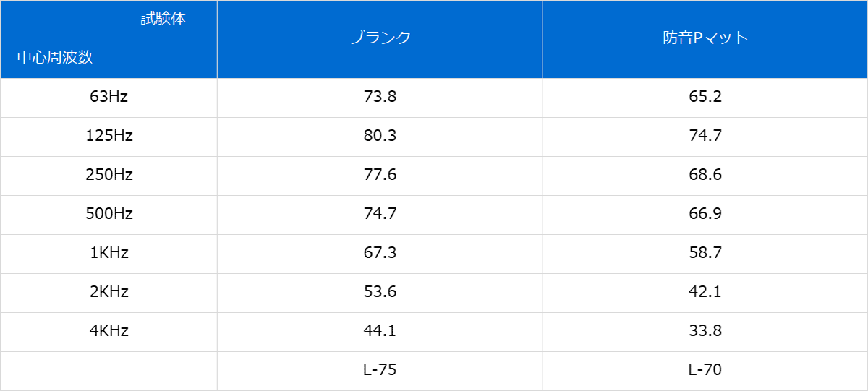The image size is (868, 391).
Task: Click the 2KHz row label
Action: point(109,292)
